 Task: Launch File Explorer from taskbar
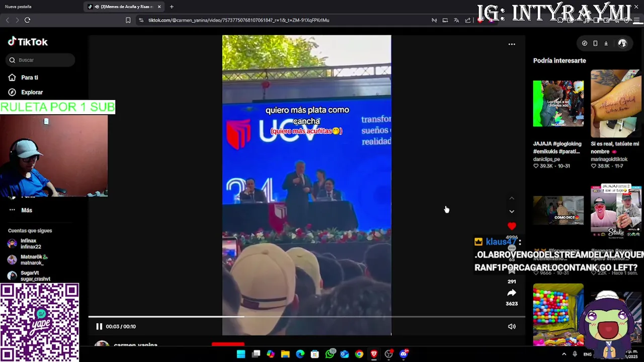(285, 354)
